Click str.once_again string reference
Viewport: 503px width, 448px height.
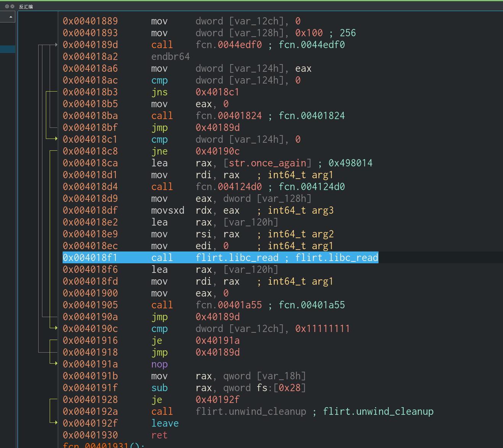pyautogui.click(x=267, y=163)
